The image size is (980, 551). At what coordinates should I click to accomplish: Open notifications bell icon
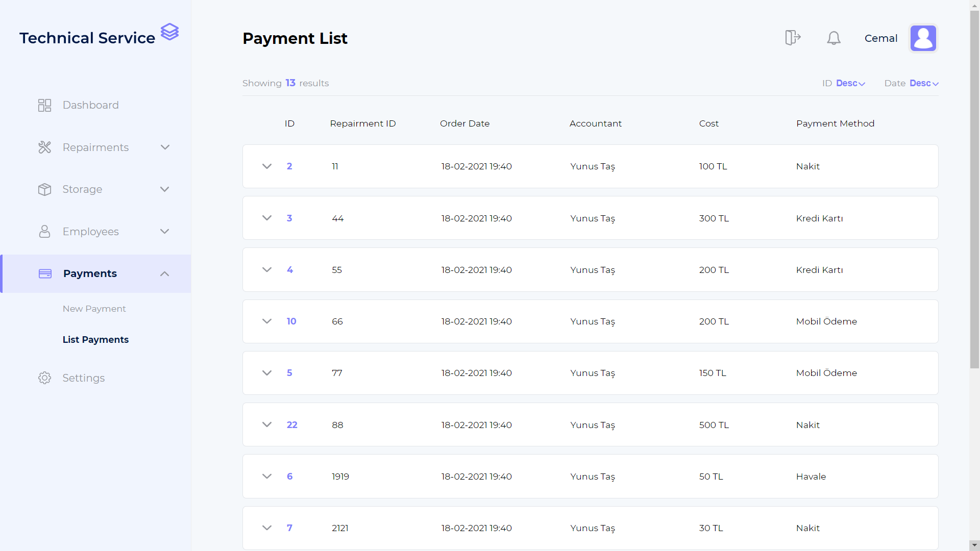click(834, 38)
